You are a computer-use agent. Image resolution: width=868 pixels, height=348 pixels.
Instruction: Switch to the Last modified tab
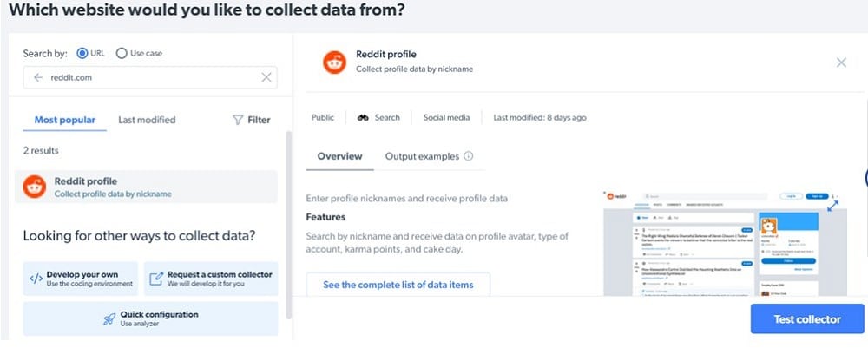147,120
